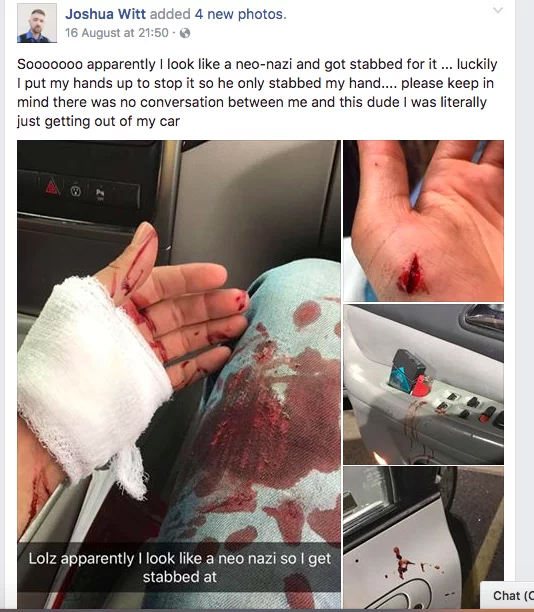Click the Joshua Witt name link
This screenshot has height=612, width=534.
tap(105, 14)
